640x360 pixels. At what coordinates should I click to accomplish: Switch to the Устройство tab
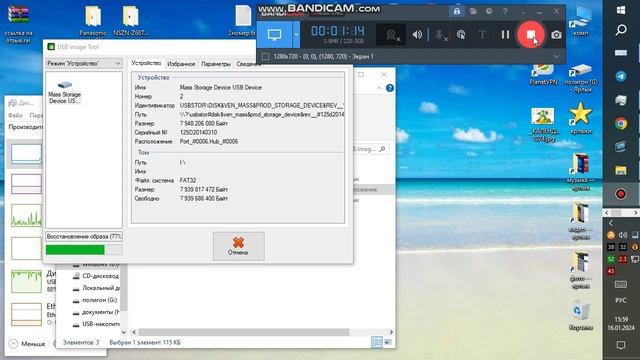coord(146,63)
